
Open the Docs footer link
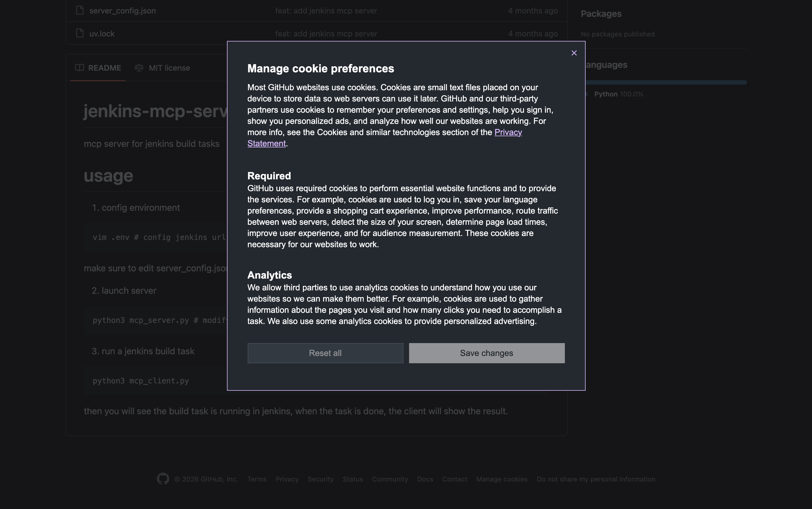point(425,479)
